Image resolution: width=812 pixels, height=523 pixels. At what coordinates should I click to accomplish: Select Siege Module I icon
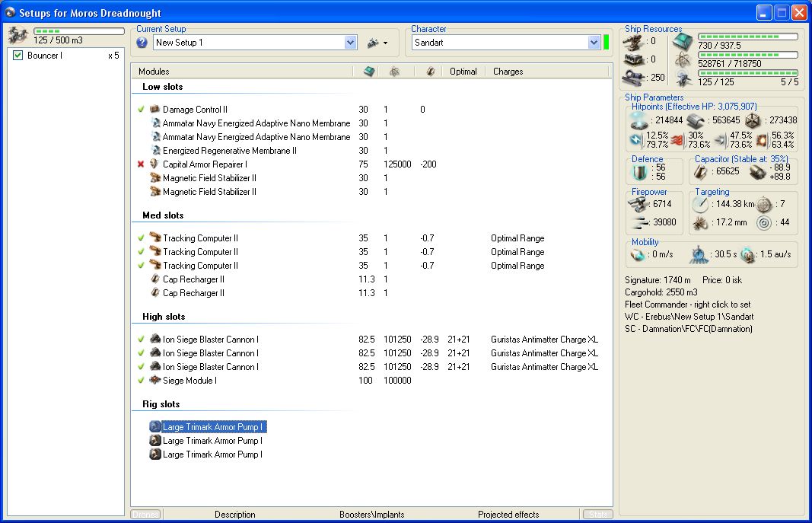point(154,380)
